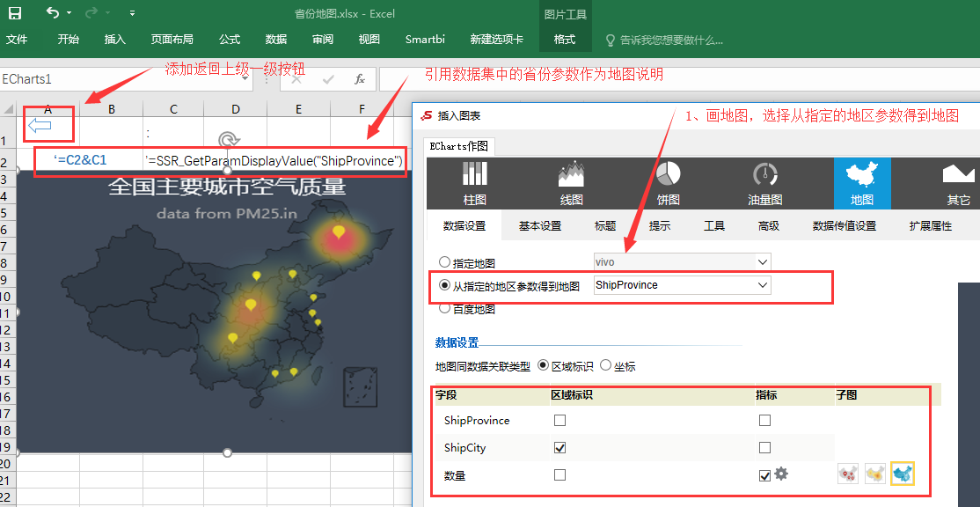Select column header B
Image resolution: width=980 pixels, height=507 pixels.
click(111, 109)
